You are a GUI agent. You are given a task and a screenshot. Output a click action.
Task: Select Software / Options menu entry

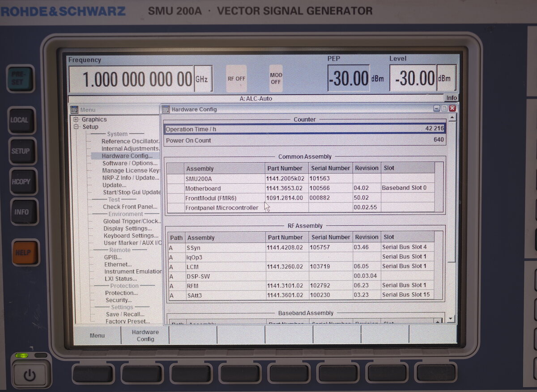129,163
